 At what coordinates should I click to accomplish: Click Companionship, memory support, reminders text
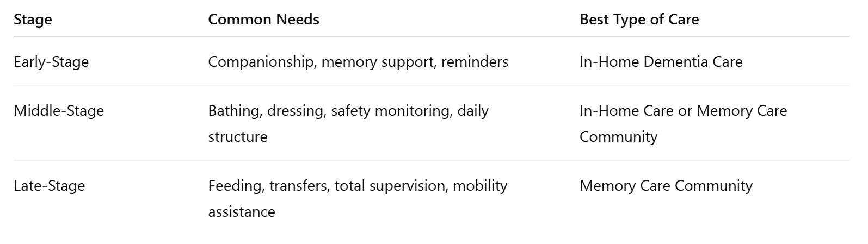(358, 62)
